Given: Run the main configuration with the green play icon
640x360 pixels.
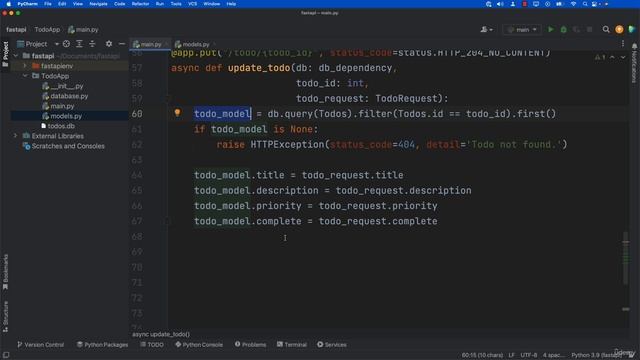Looking at the screenshot, I should (x=551, y=29).
